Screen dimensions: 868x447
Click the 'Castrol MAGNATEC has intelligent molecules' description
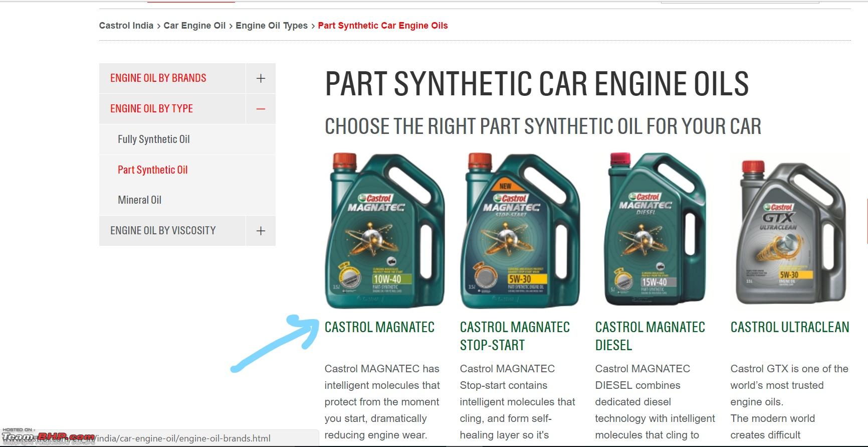click(382, 402)
